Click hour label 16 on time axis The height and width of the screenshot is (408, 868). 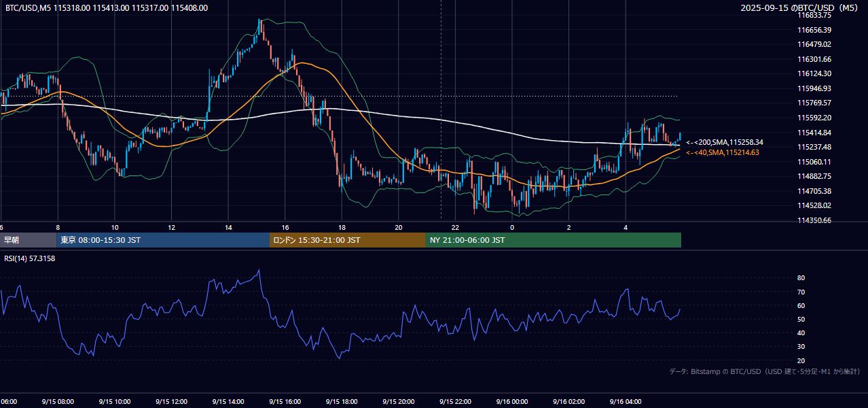[x=285, y=227]
